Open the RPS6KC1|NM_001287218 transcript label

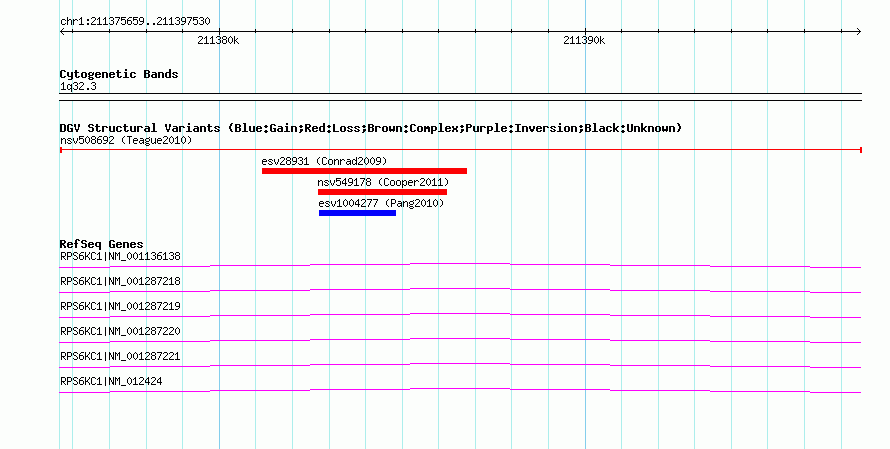120,282
